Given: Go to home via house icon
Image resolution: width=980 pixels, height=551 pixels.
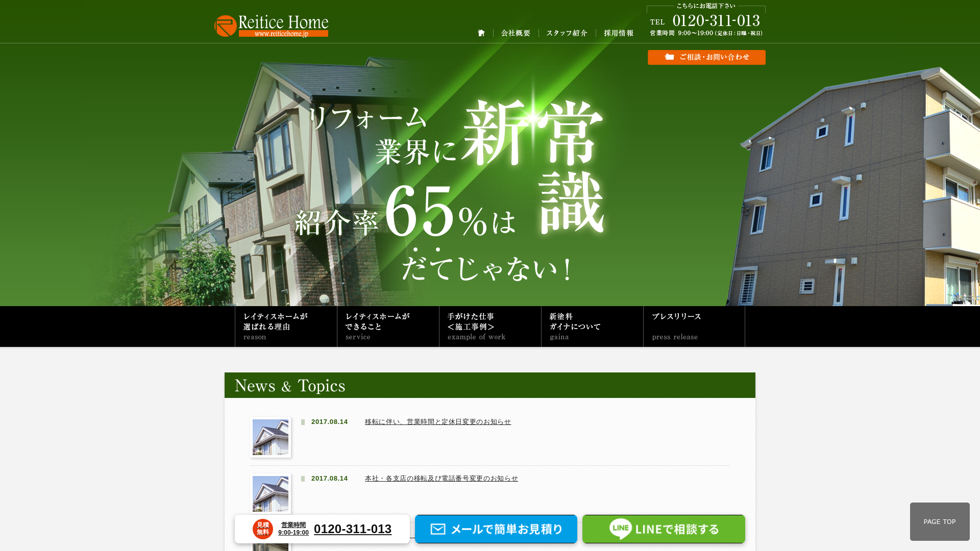Looking at the screenshot, I should pyautogui.click(x=481, y=33).
